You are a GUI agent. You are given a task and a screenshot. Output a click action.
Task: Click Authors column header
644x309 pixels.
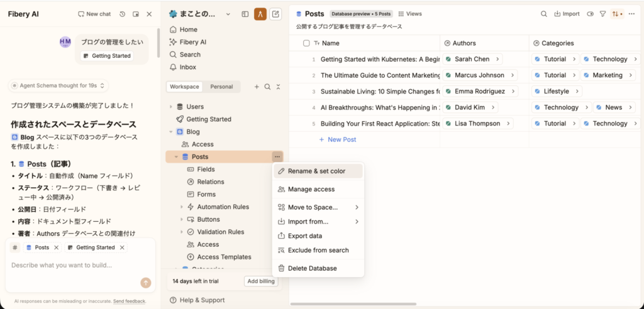pos(484,43)
